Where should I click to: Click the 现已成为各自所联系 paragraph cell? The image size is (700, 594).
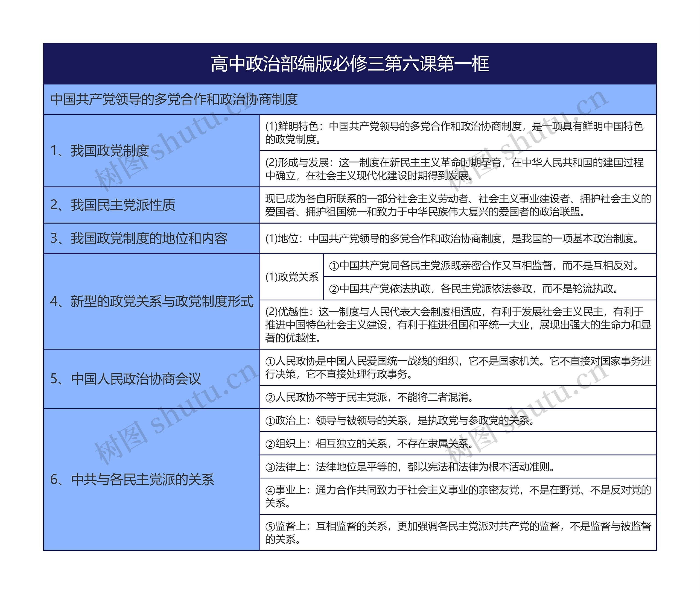[x=458, y=205]
